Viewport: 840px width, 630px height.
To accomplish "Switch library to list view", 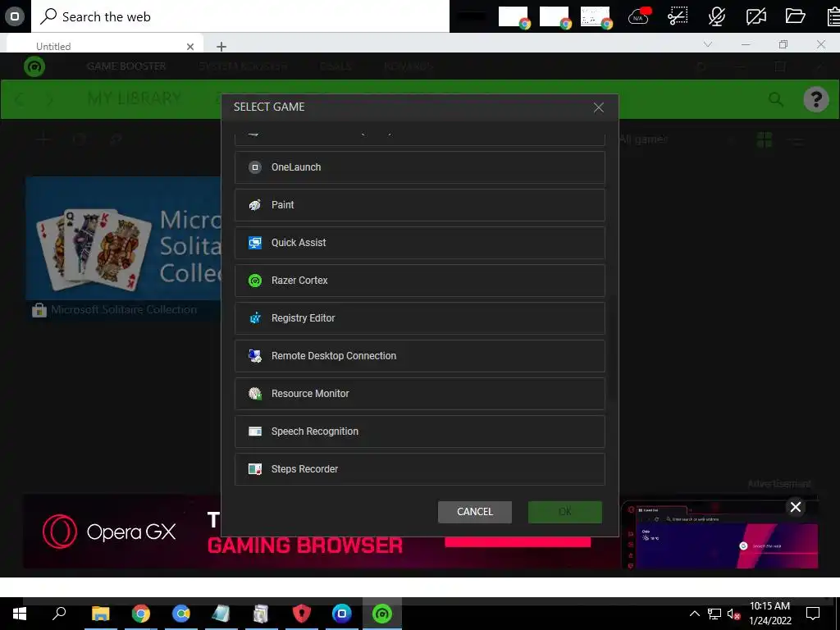I will (797, 141).
